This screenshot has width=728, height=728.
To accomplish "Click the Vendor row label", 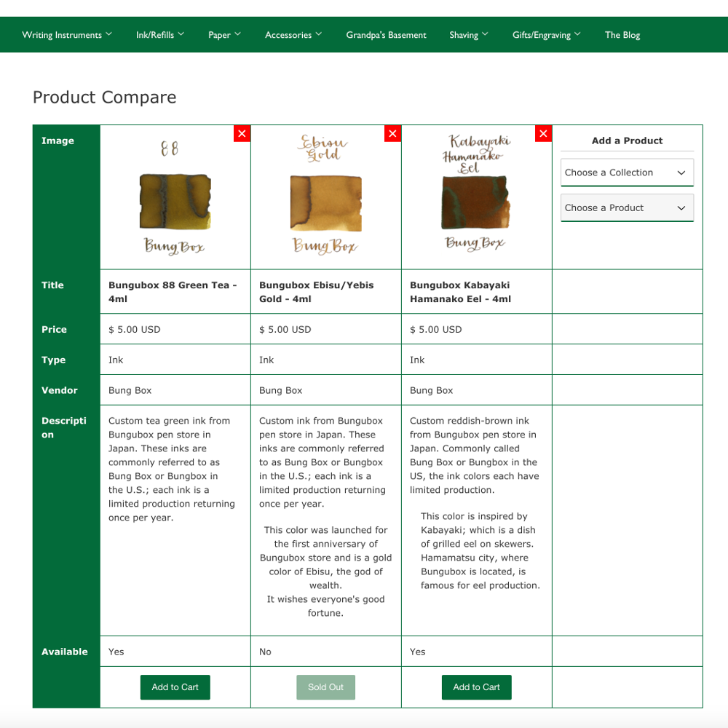I will click(x=60, y=390).
